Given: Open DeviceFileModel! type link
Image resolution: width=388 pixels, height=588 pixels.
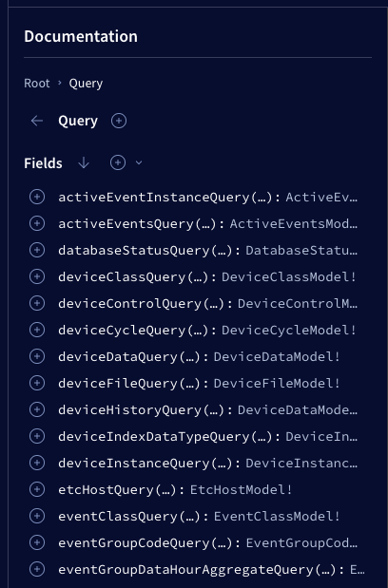Looking at the screenshot, I should [x=277, y=383].
